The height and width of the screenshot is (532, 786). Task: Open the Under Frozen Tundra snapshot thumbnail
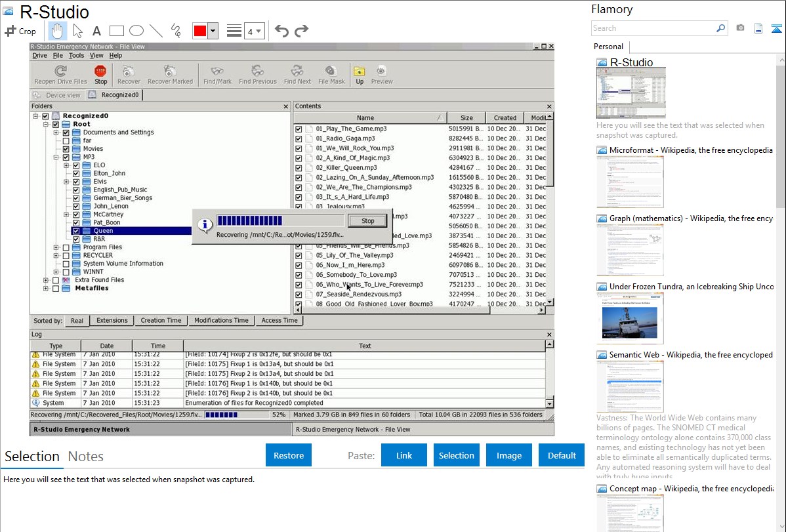(630, 319)
